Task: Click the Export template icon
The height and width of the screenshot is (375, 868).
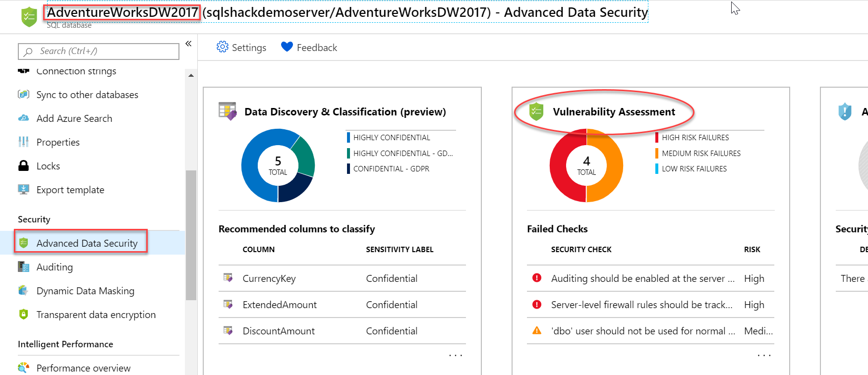Action: tap(23, 190)
